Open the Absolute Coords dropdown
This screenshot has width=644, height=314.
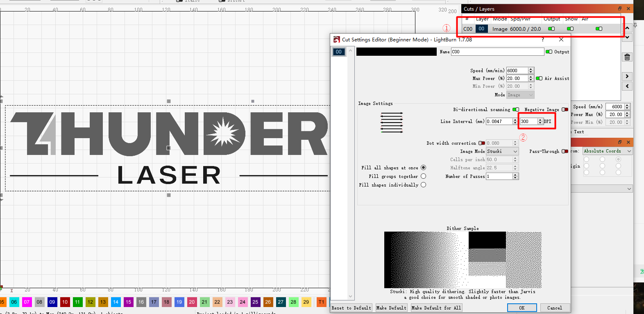click(608, 151)
